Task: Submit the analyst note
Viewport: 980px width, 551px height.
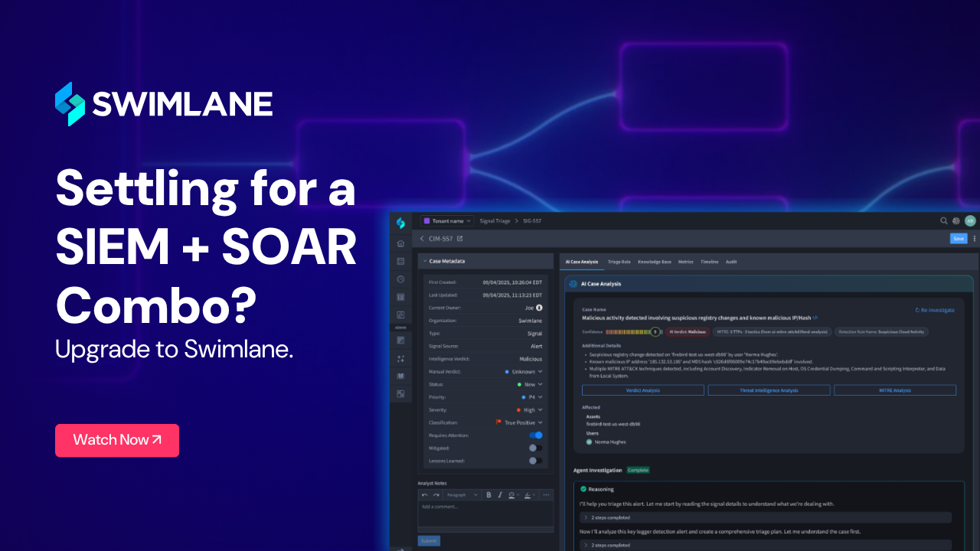Action: pos(429,540)
